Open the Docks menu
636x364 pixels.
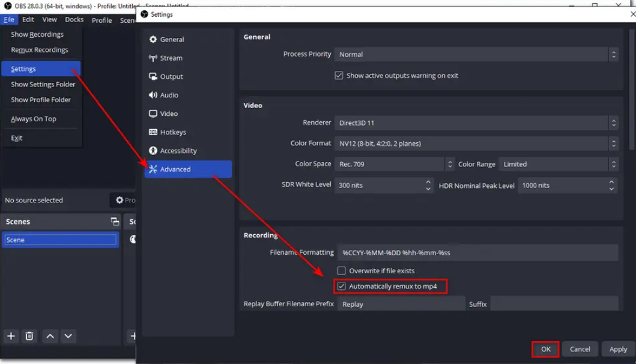[74, 19]
